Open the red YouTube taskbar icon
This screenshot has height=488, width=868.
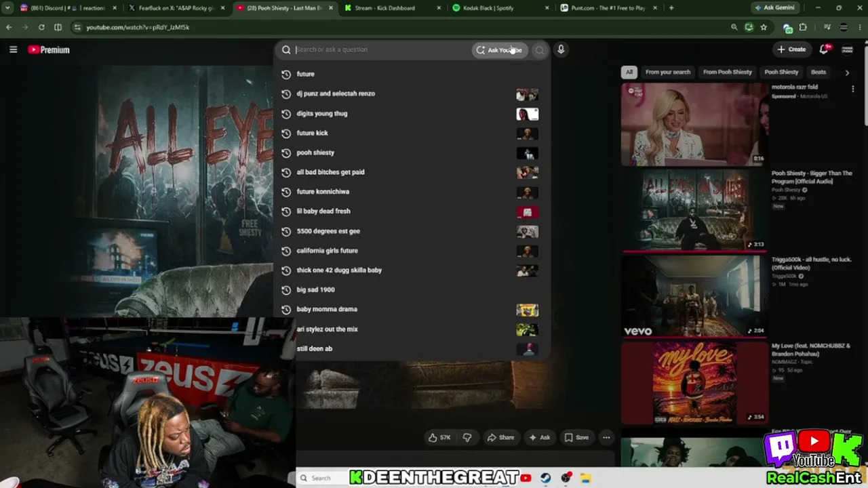coord(526,478)
